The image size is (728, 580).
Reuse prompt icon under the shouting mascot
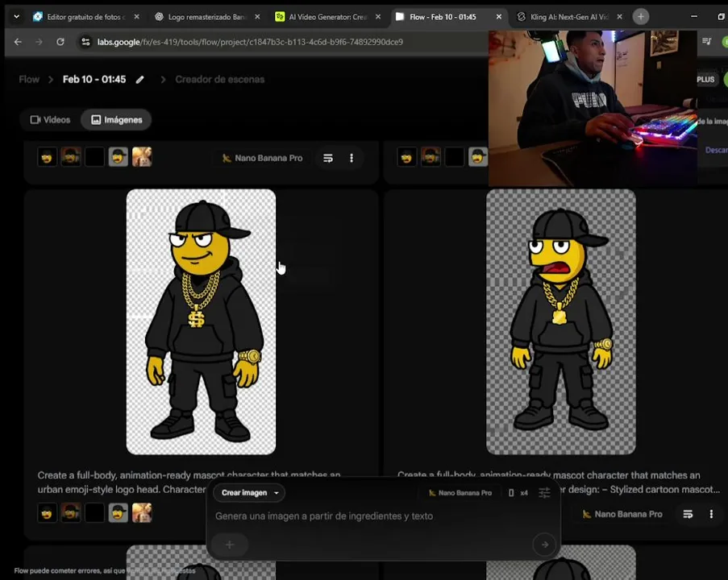pos(688,514)
